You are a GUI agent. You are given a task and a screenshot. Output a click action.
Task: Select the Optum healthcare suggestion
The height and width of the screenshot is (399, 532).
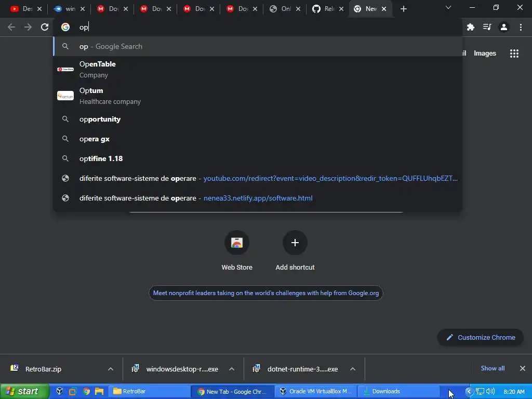click(258, 96)
